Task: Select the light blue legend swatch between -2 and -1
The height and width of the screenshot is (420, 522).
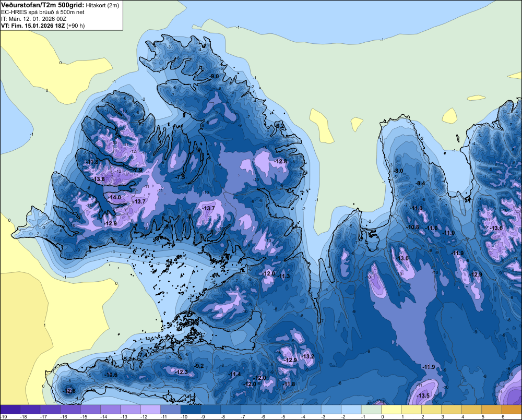Action: [351, 410]
